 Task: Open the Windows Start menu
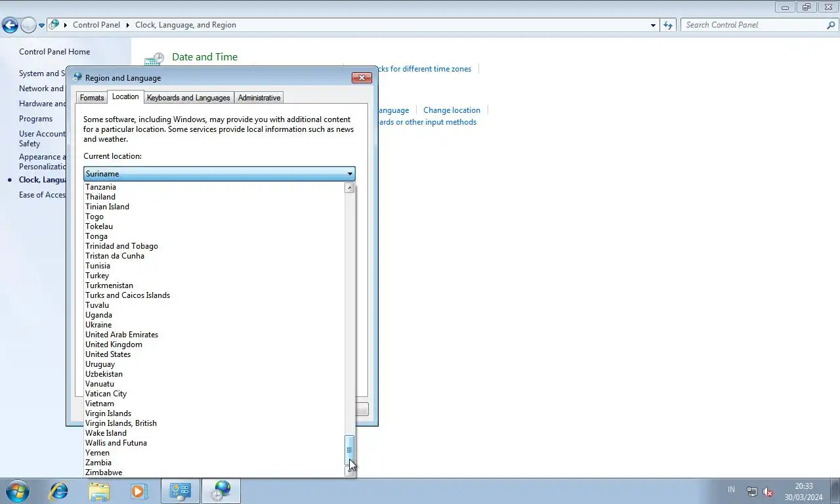18,491
